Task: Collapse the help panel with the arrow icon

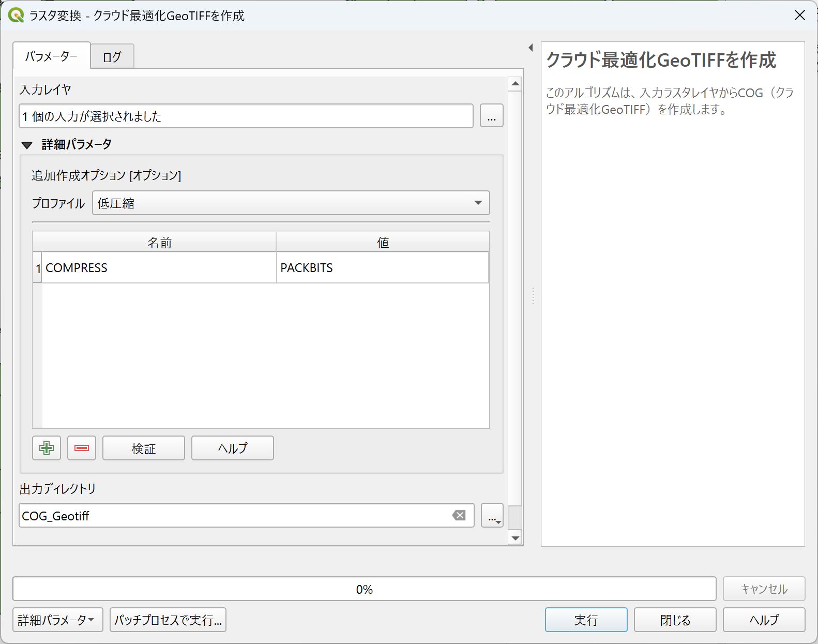Action: pos(531,48)
